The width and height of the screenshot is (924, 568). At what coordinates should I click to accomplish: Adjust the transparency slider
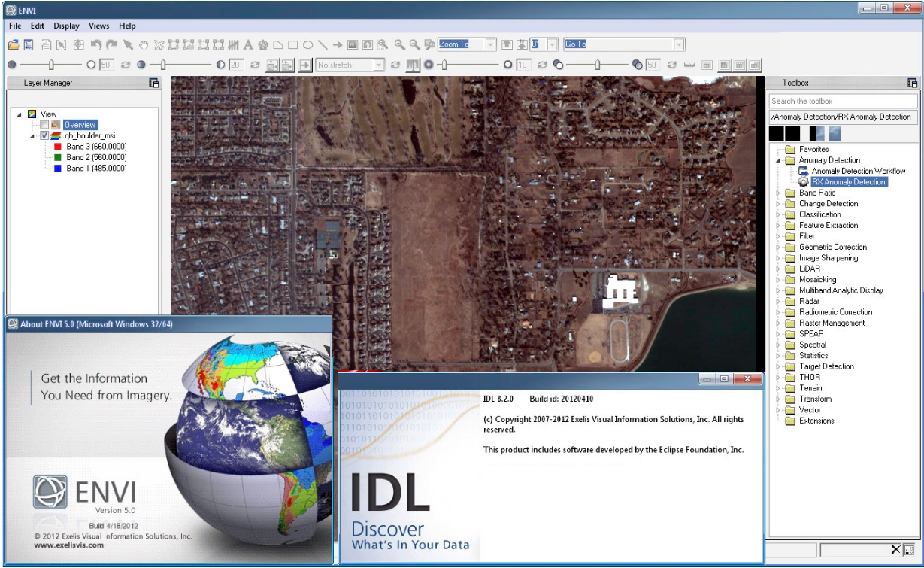click(598, 65)
